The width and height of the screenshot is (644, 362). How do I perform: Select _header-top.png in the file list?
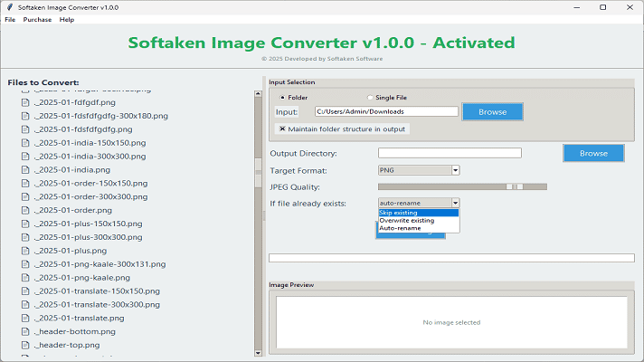point(67,345)
